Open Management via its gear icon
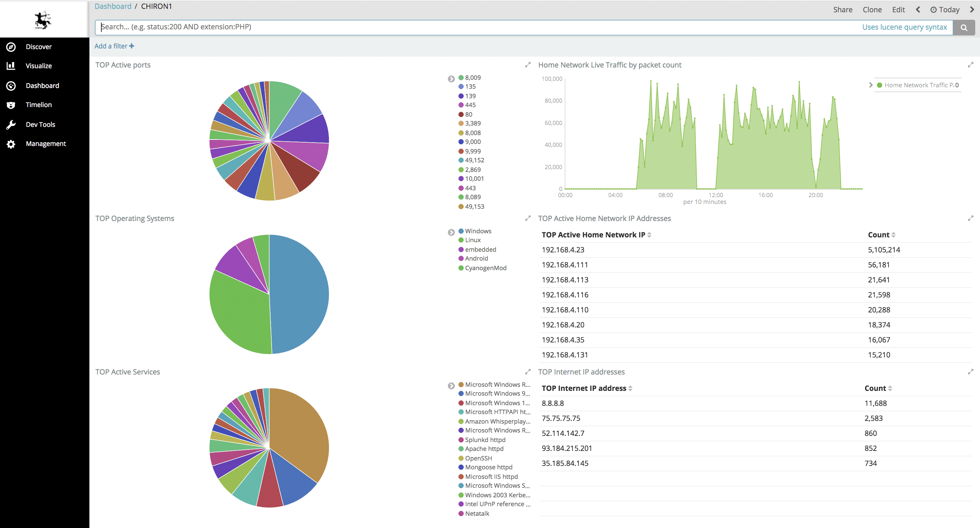This screenshot has height=528, width=980. point(11,144)
